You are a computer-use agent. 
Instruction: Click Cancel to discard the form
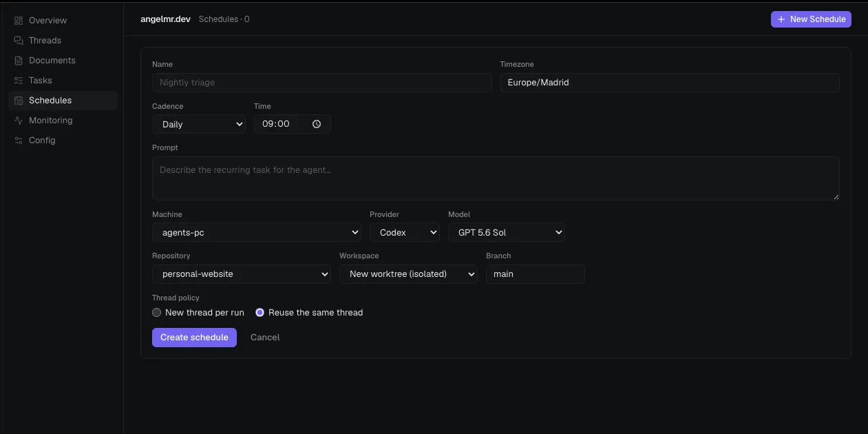pyautogui.click(x=265, y=338)
